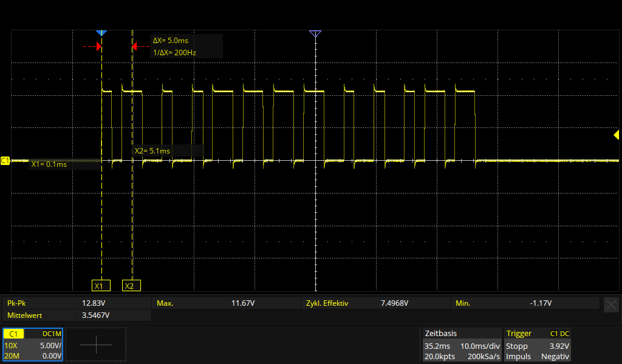Click the ΔX= 5.0ms cursor readout
This screenshot has height=364, width=622.
[x=171, y=41]
